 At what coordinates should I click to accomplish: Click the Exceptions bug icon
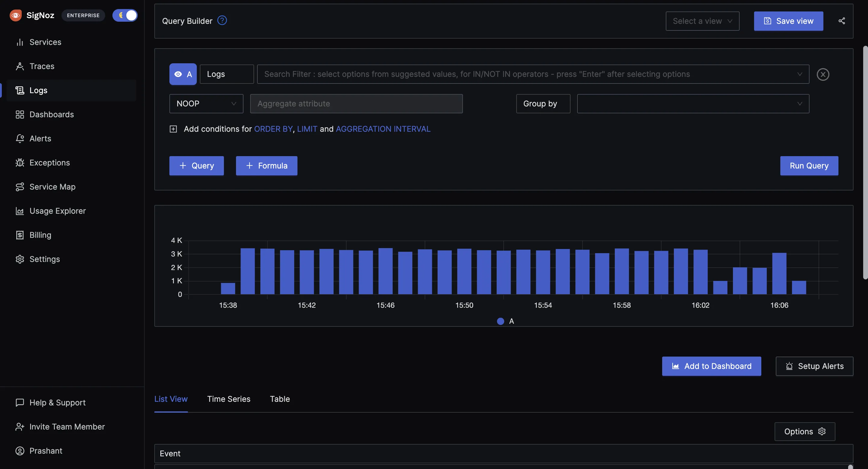point(20,163)
